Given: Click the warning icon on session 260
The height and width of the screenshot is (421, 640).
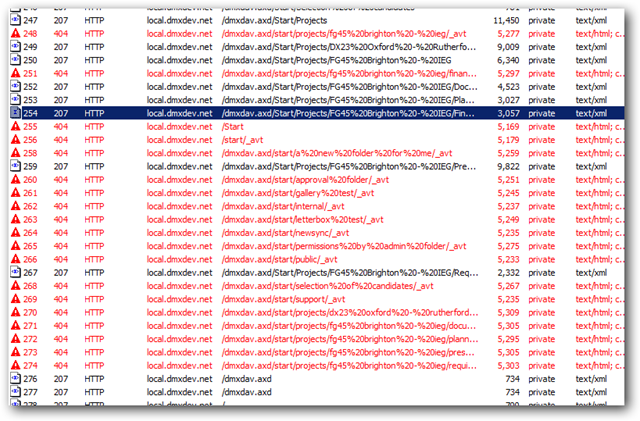Looking at the screenshot, I should point(16,179).
